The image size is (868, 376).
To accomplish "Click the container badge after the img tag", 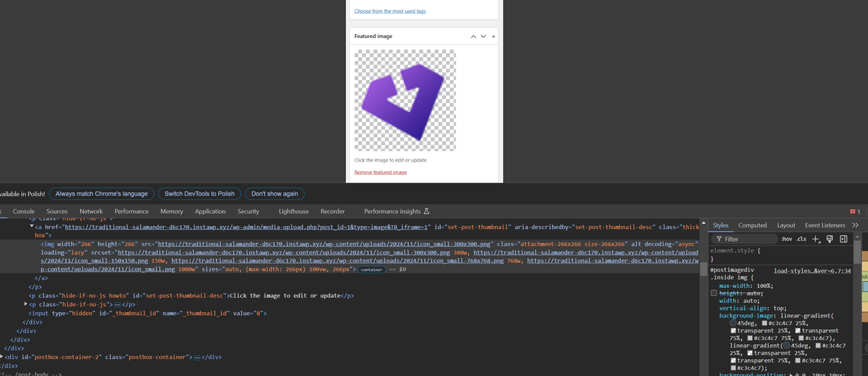I will (x=371, y=269).
